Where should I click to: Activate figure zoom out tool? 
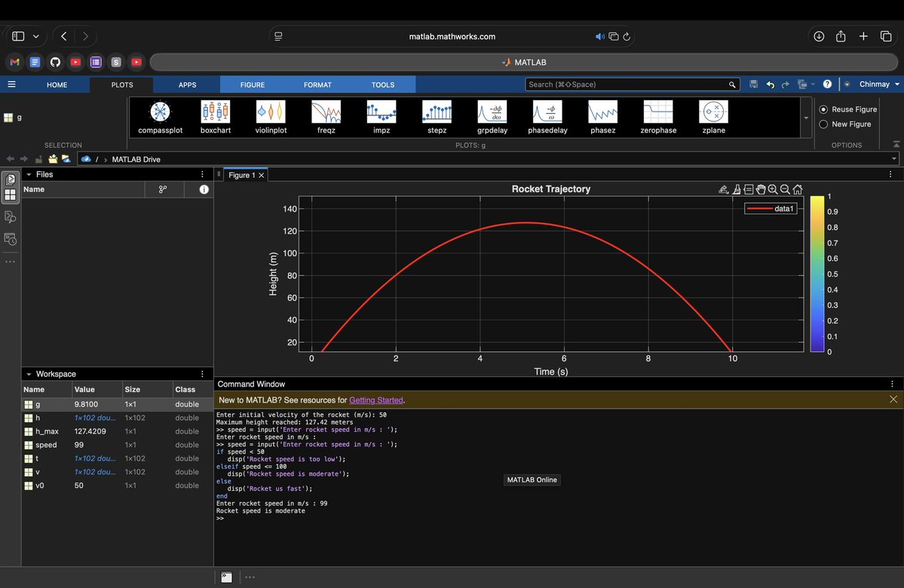tap(785, 189)
